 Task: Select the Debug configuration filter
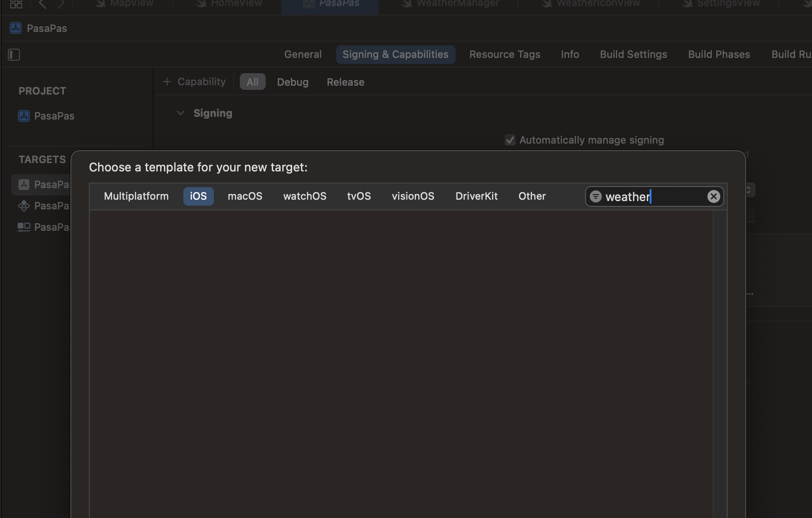pyautogui.click(x=293, y=82)
